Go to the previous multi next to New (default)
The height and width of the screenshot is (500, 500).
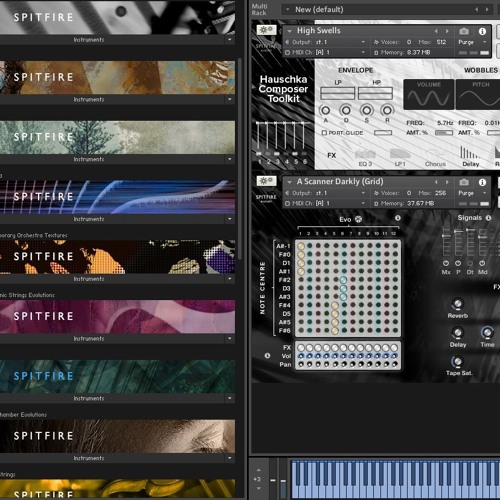coord(476,10)
